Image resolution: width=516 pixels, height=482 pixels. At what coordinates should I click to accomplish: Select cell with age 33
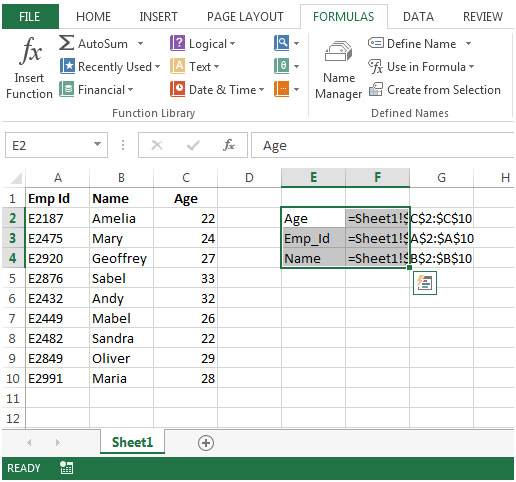coord(186,278)
